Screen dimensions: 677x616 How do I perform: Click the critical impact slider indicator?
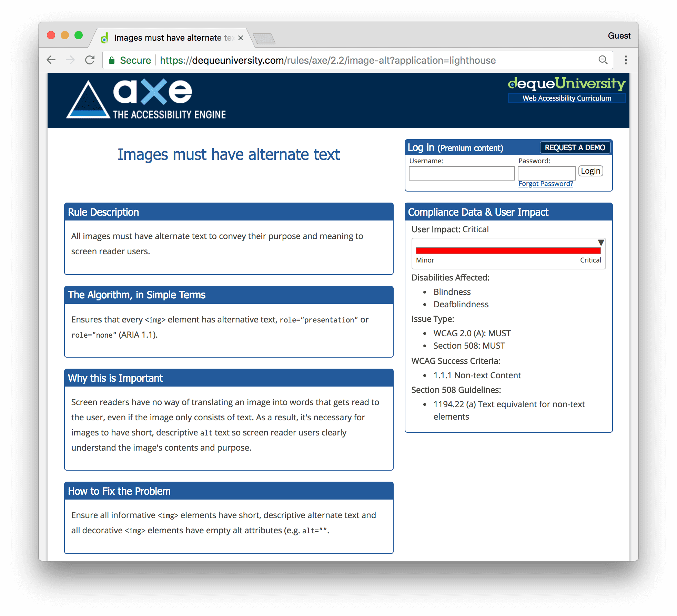[x=600, y=241]
